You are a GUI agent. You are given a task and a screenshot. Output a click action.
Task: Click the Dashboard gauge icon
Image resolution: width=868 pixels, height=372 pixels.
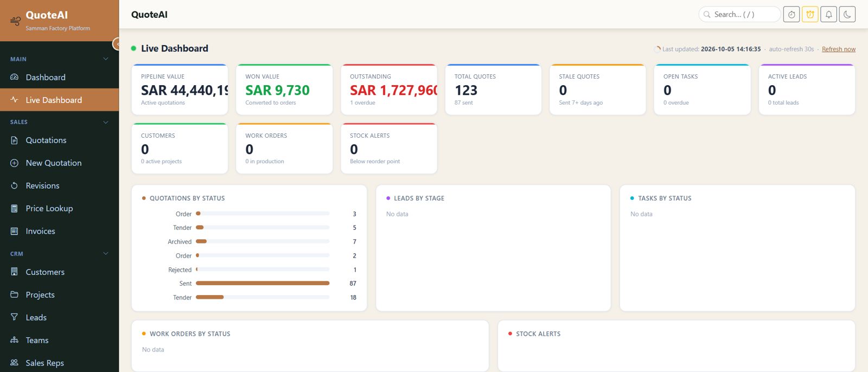point(15,77)
